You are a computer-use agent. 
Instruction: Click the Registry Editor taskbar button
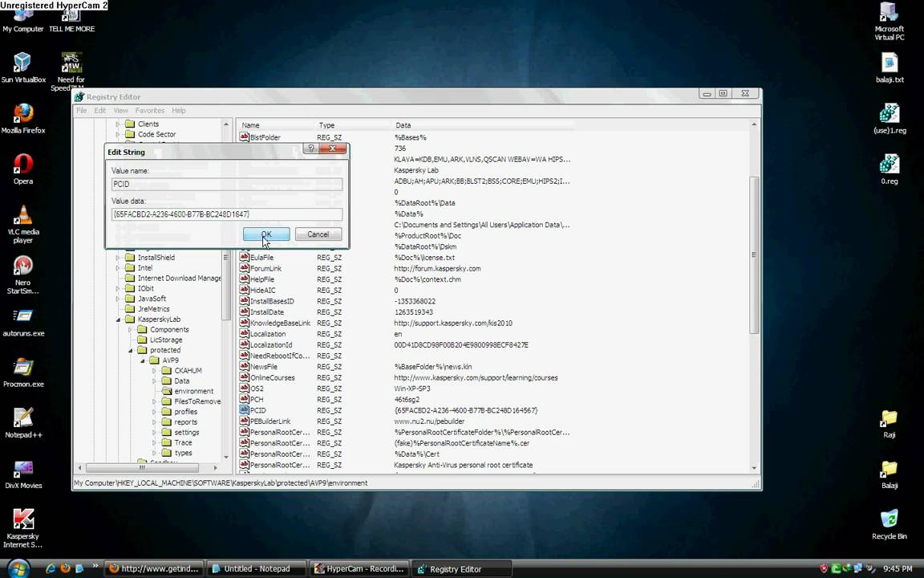(461, 568)
